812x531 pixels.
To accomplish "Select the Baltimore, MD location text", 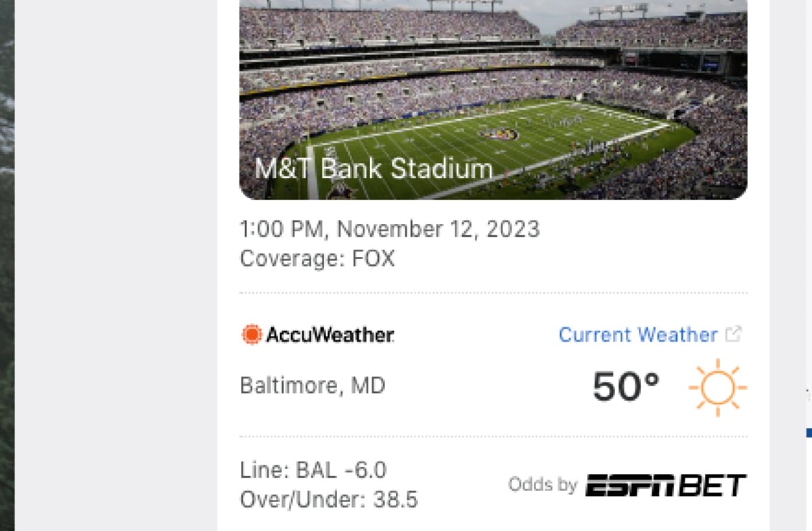I will click(x=313, y=386).
